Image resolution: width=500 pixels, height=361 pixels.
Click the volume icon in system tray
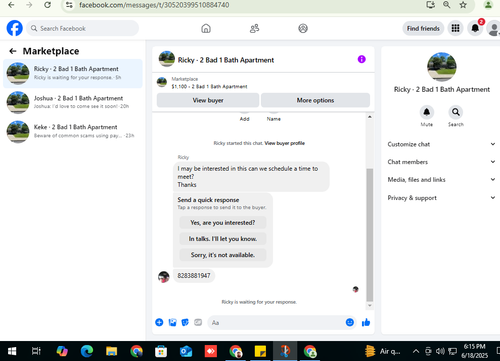point(440,351)
